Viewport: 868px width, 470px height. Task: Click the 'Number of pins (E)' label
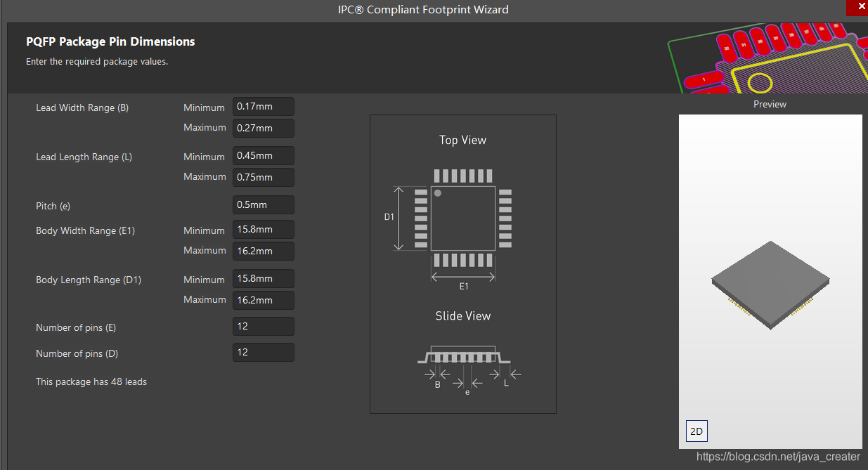tap(76, 328)
